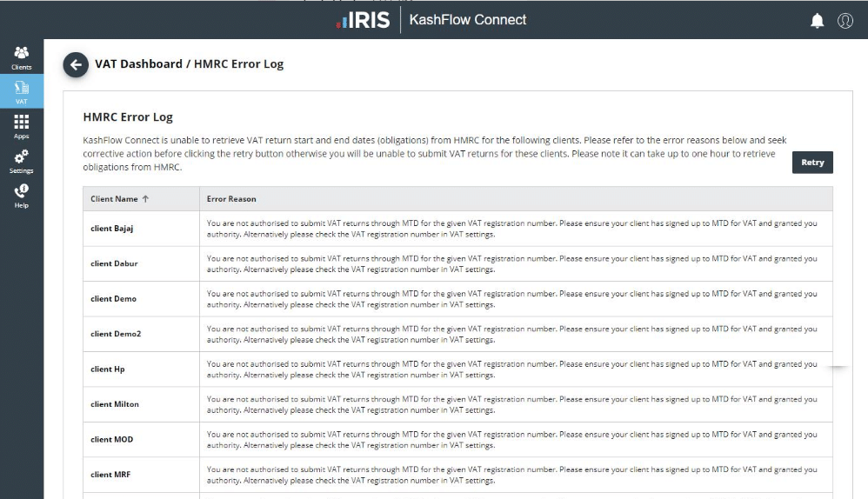
Task: Click on client MRF name
Action: [x=110, y=475]
